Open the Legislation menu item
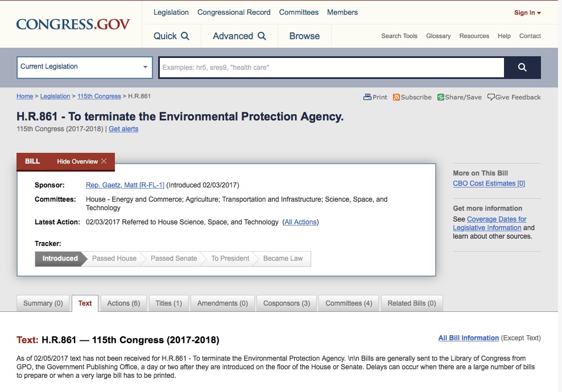 coord(171,12)
